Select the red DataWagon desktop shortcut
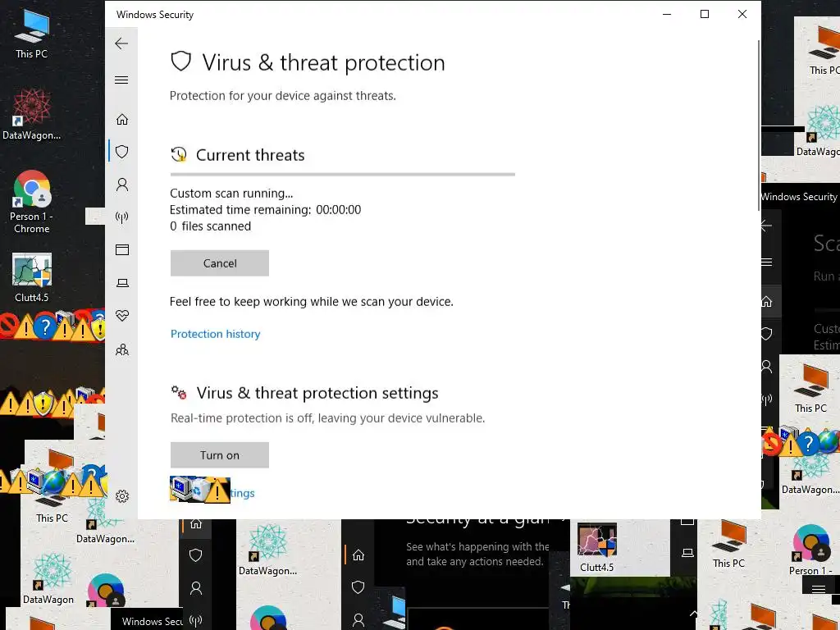The width and height of the screenshot is (840, 630). pyautogui.click(x=32, y=114)
